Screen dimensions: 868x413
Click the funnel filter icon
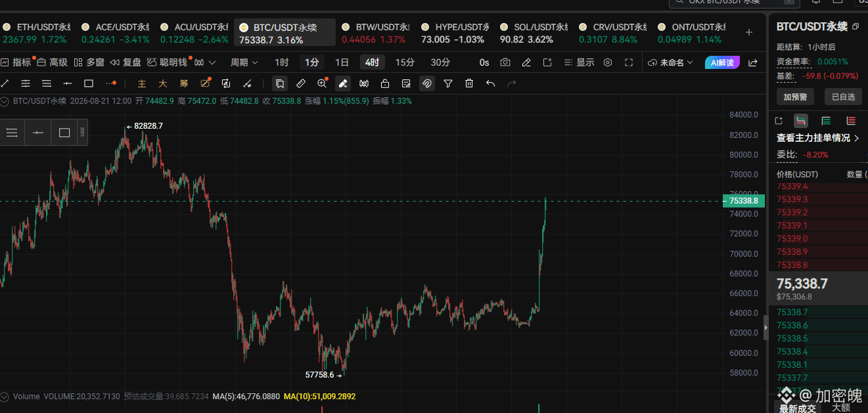tap(448, 83)
